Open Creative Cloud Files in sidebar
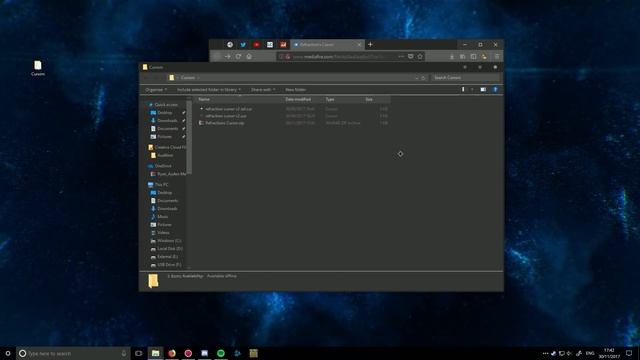Screen dimensions: 640x360 pyautogui.click(x=167, y=147)
